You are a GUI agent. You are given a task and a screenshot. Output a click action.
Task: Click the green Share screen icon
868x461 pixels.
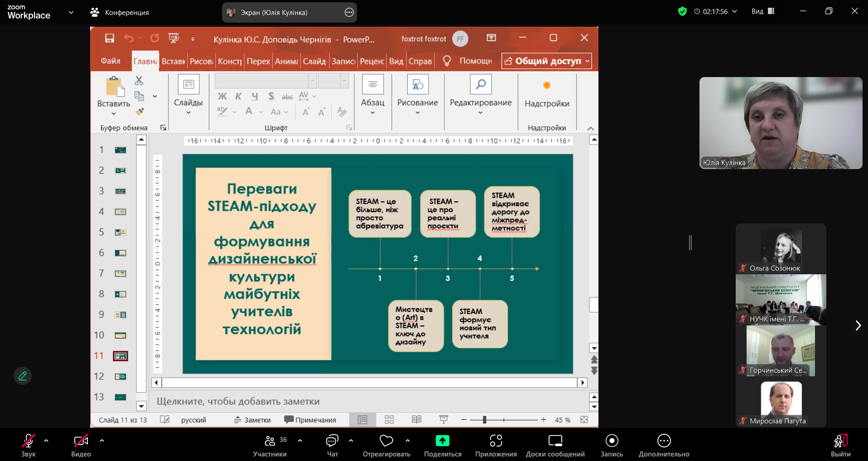click(x=442, y=441)
